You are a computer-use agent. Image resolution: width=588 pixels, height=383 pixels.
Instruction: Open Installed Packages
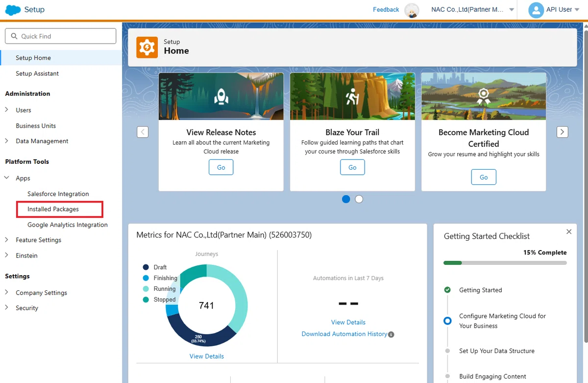(53, 209)
